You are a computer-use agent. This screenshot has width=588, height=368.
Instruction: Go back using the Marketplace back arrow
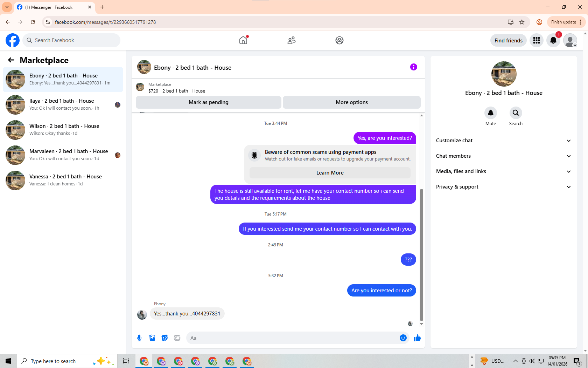click(11, 60)
